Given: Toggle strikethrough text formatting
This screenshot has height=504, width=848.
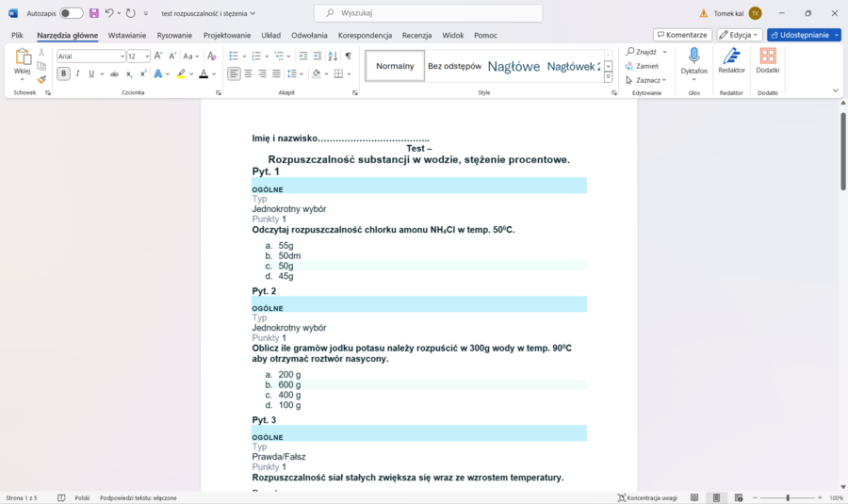Looking at the screenshot, I should click(x=105, y=73).
